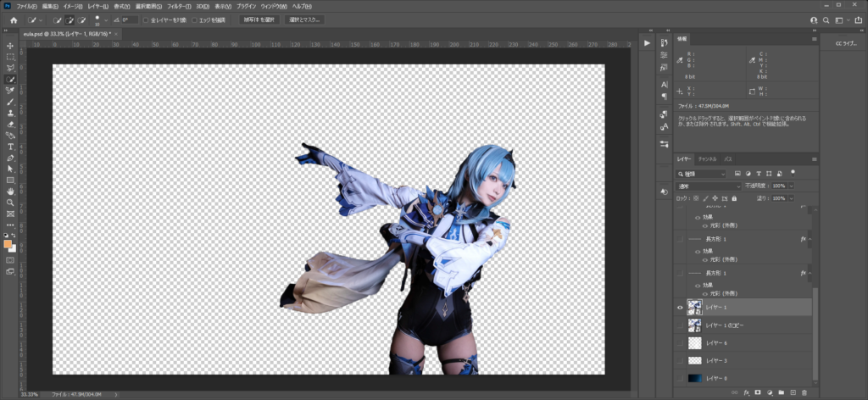Open the tool preset picker dropdown
868x400 pixels.
(x=41, y=20)
